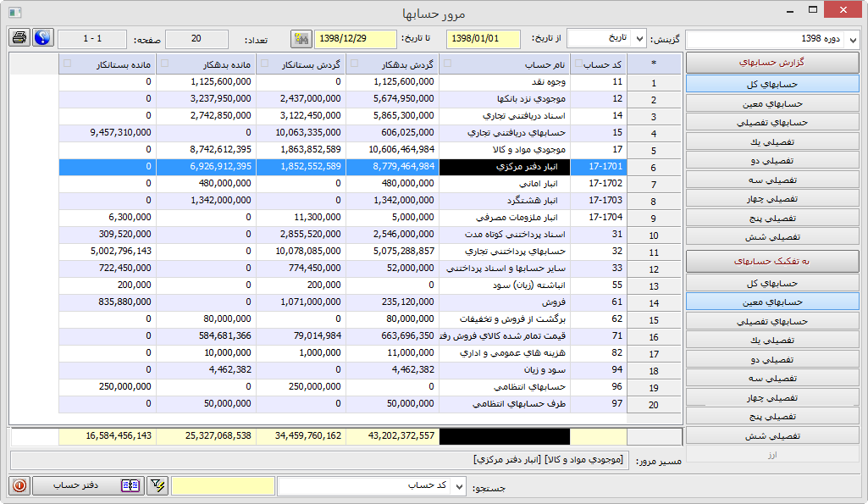Select highlighted حسابهای معین under به تفکیک حسابهای
The width and height of the screenshot is (868, 504).
[771, 302]
